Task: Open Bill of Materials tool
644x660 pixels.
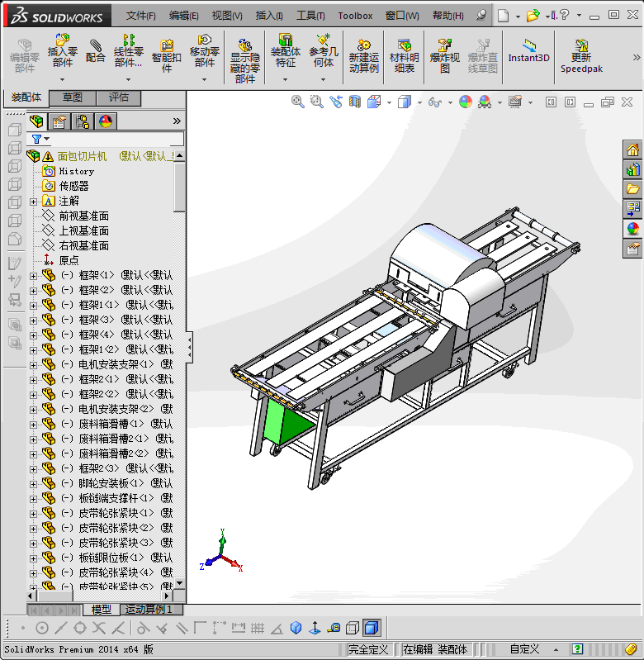Action: (x=405, y=55)
